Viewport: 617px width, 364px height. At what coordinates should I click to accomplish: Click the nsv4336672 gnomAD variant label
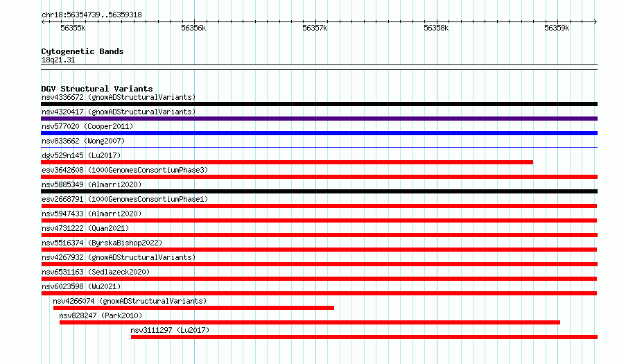pyautogui.click(x=119, y=97)
